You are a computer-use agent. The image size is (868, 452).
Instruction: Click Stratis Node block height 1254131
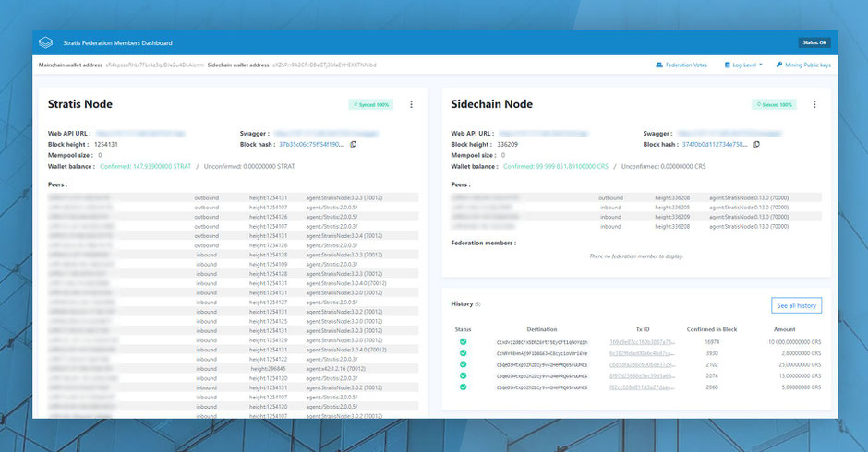tap(106, 145)
